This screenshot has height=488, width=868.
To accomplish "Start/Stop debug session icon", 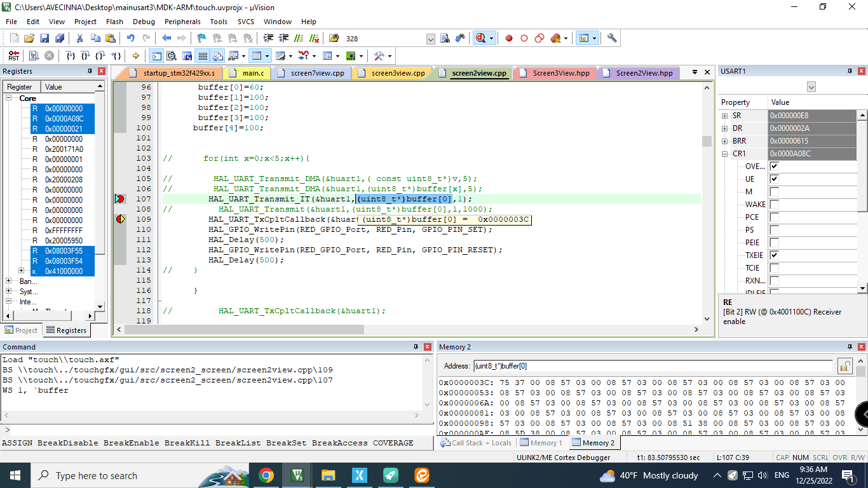I will tap(482, 38).
